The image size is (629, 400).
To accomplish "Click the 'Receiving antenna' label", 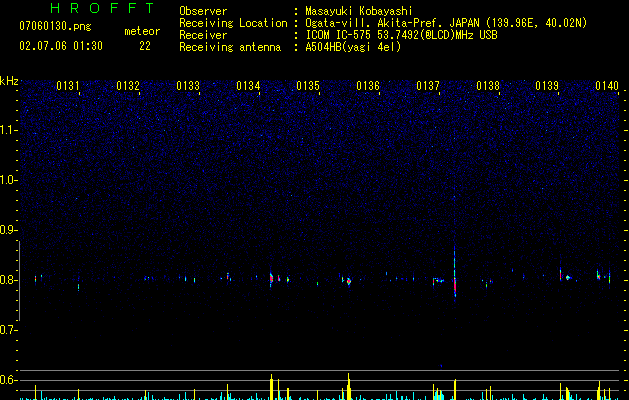I will tap(230, 47).
